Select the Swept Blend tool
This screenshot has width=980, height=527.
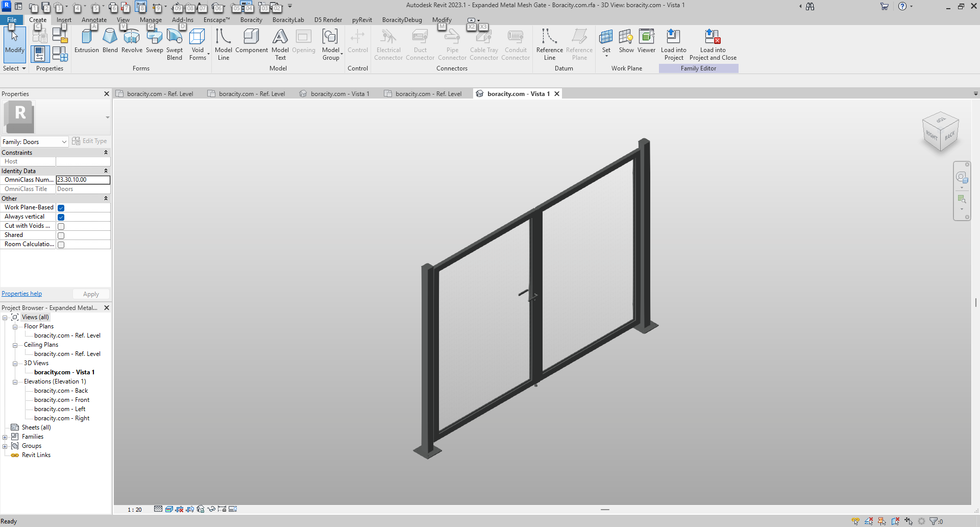[x=175, y=44]
